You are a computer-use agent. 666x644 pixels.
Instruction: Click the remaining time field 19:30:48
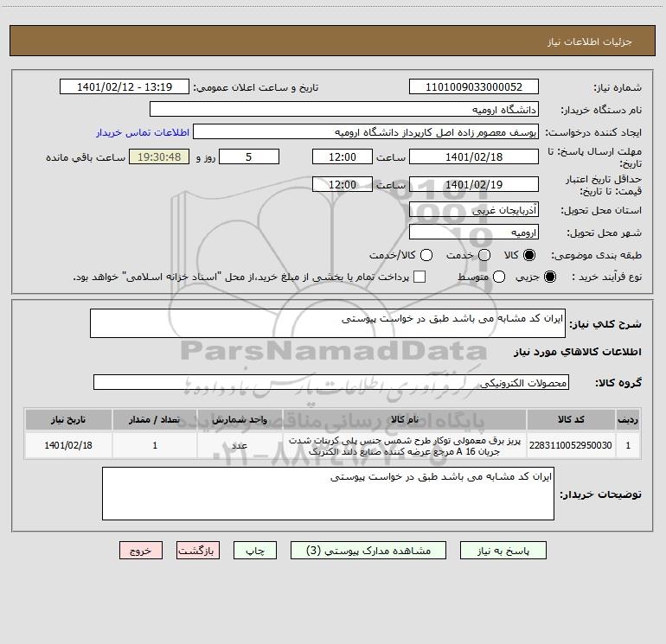(x=159, y=156)
